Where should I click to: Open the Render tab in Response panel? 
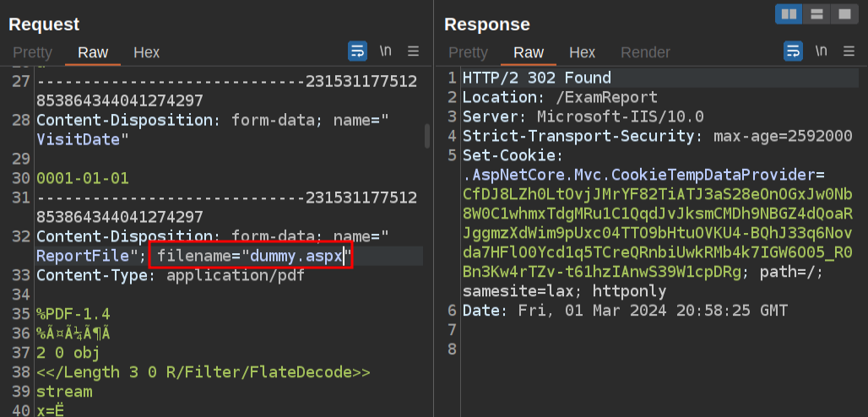[x=645, y=52]
